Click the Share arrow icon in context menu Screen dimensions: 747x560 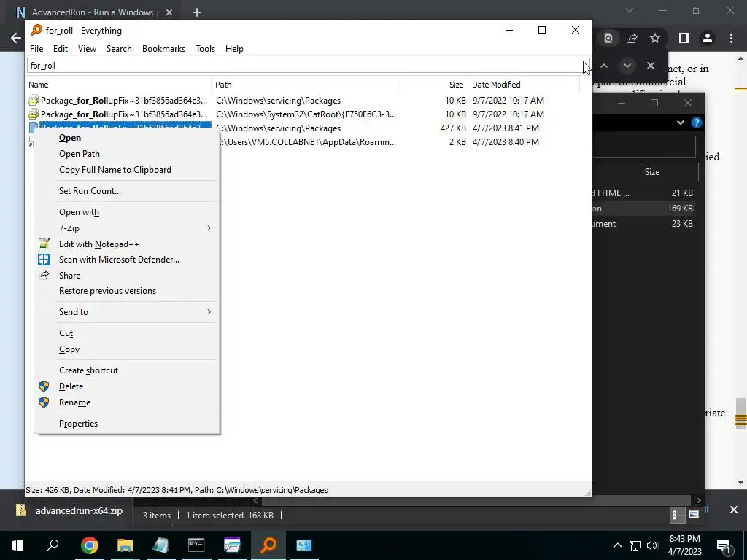[x=44, y=275]
